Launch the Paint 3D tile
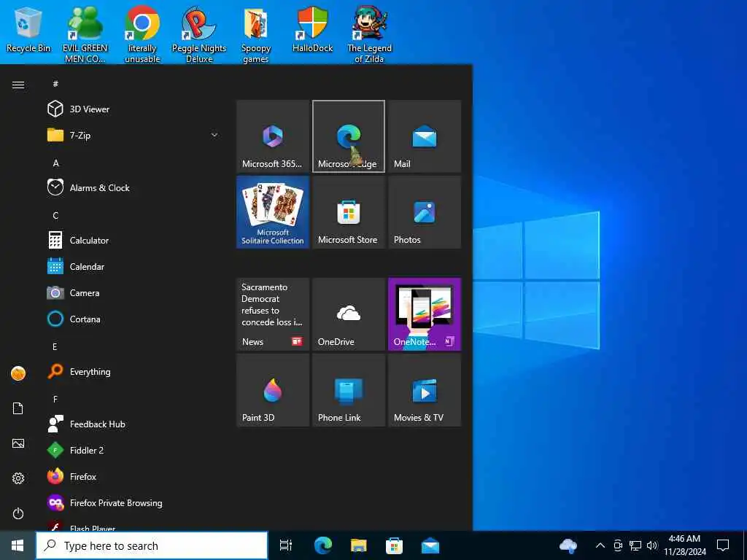 pos(273,390)
